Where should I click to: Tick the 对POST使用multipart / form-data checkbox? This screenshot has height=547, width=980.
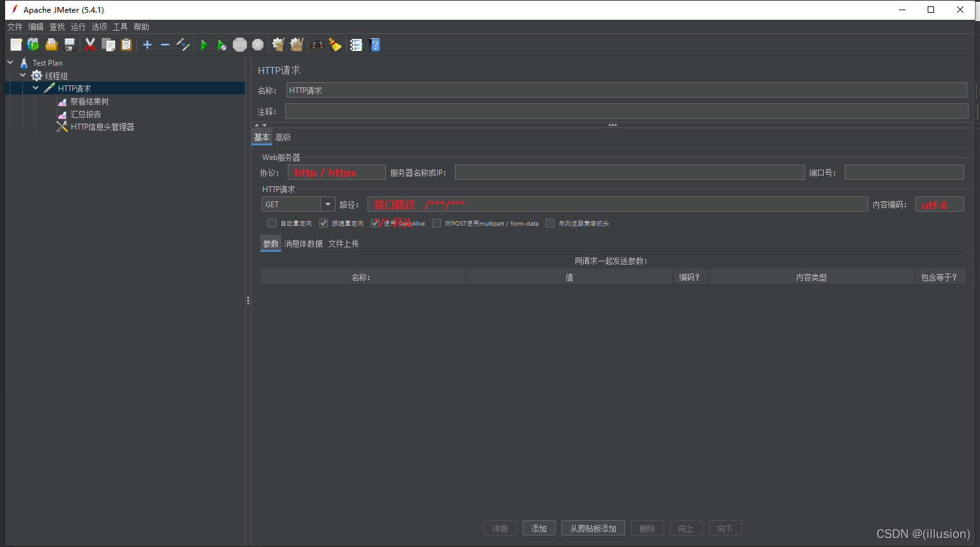436,223
